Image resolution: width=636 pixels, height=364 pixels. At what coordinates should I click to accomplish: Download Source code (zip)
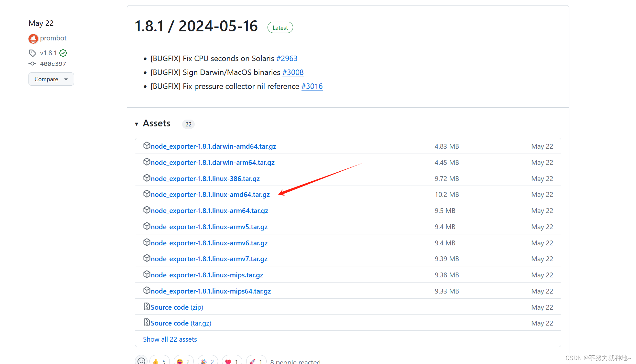tap(177, 307)
